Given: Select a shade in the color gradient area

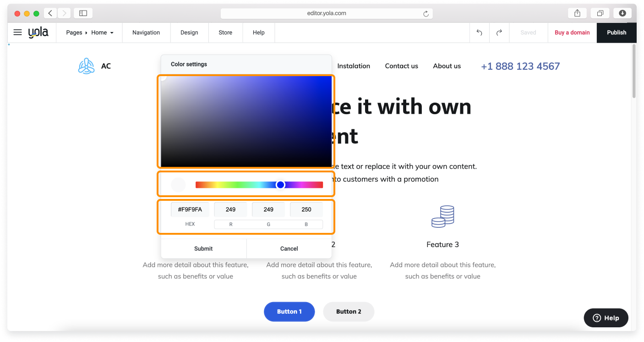Looking at the screenshot, I should coord(246,121).
